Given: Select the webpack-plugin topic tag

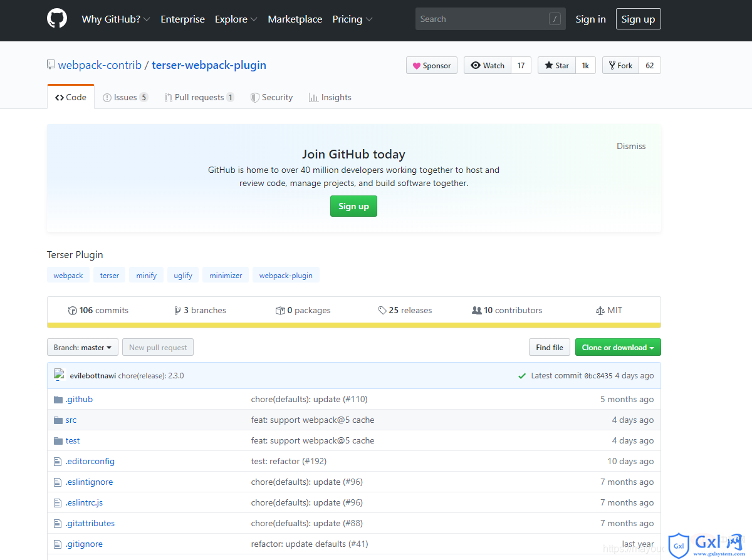Looking at the screenshot, I should tap(286, 275).
